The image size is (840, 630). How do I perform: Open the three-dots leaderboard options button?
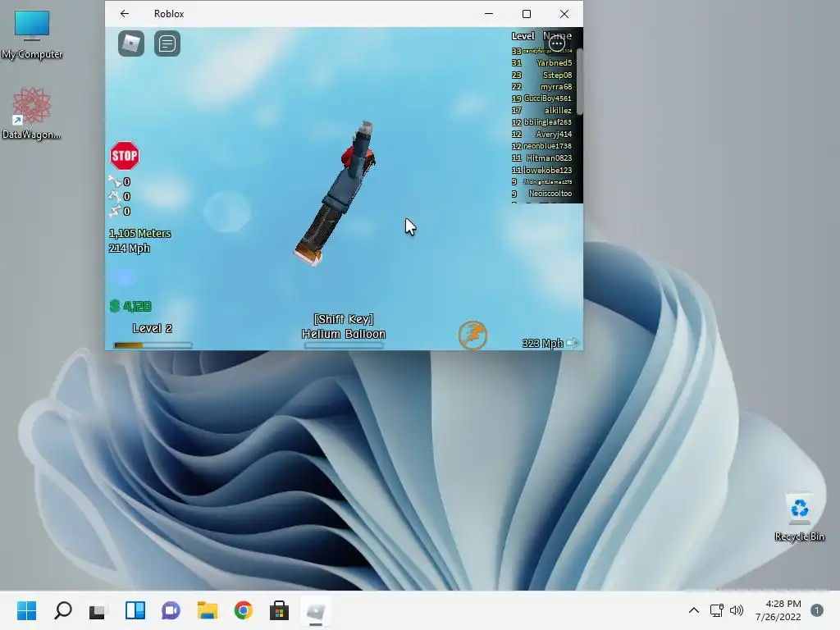click(x=557, y=43)
